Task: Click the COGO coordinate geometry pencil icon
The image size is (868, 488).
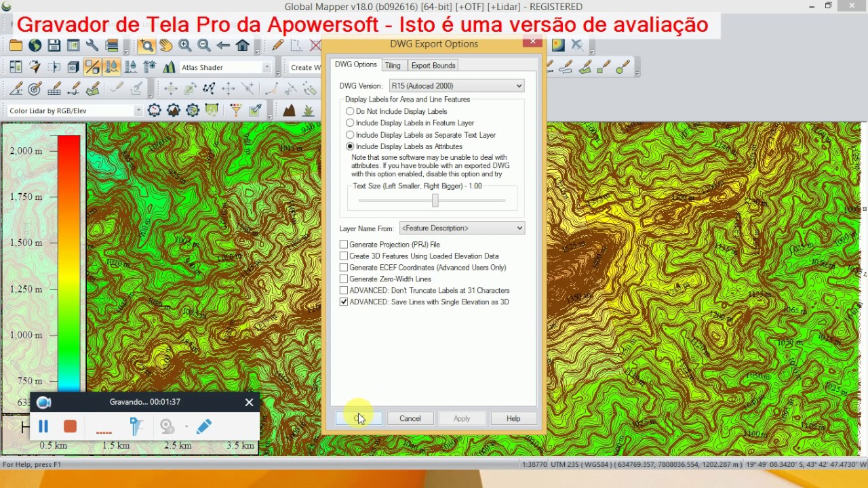Action: click(16, 89)
